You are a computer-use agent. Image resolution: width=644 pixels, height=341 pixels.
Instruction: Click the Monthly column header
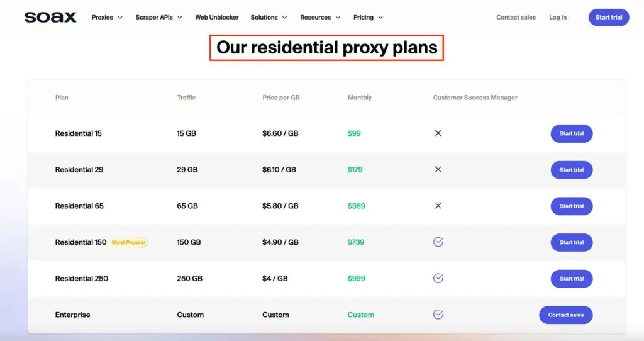click(x=359, y=98)
